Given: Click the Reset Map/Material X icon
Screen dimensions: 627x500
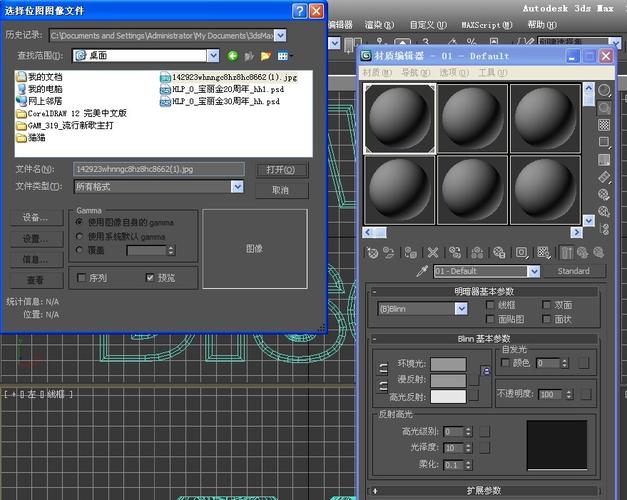Looking at the screenshot, I should (433, 253).
